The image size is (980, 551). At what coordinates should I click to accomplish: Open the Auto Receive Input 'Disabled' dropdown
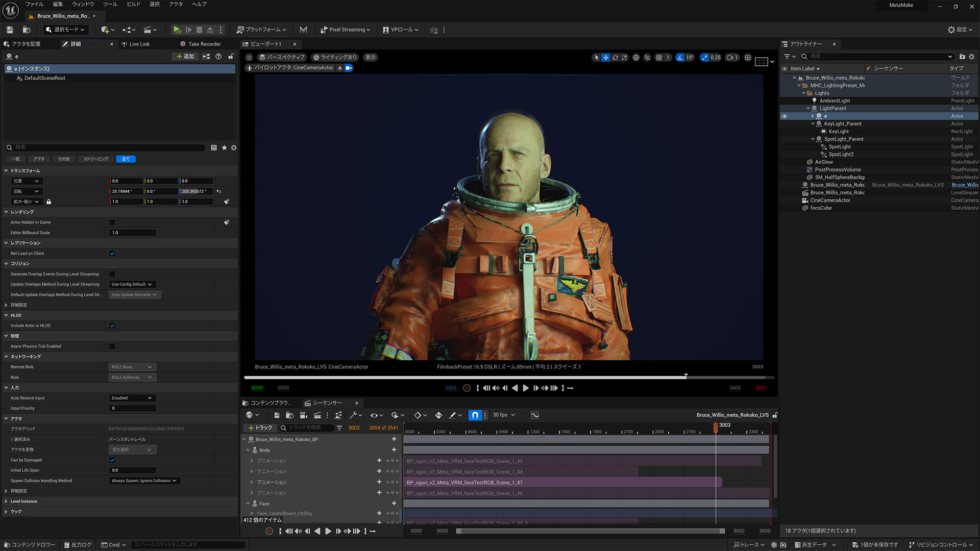[132, 398]
